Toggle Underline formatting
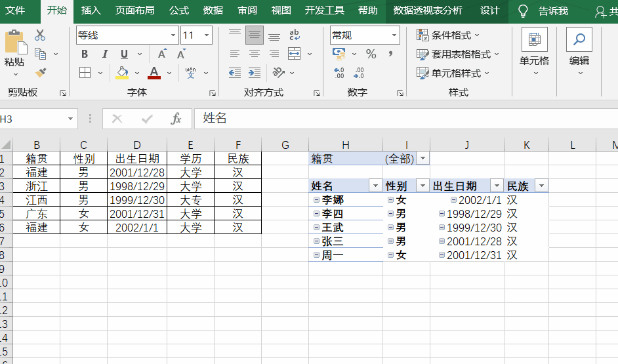This screenshot has height=364, width=618. coord(124,54)
